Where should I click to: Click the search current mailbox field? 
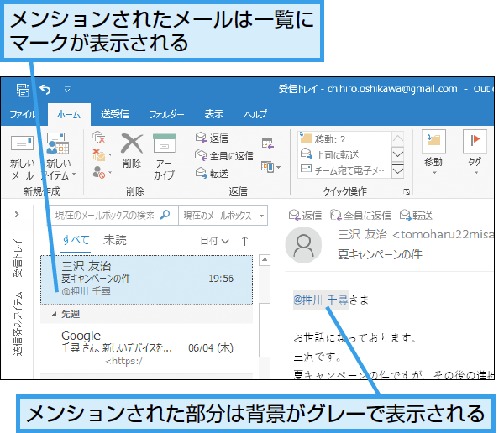[111, 215]
